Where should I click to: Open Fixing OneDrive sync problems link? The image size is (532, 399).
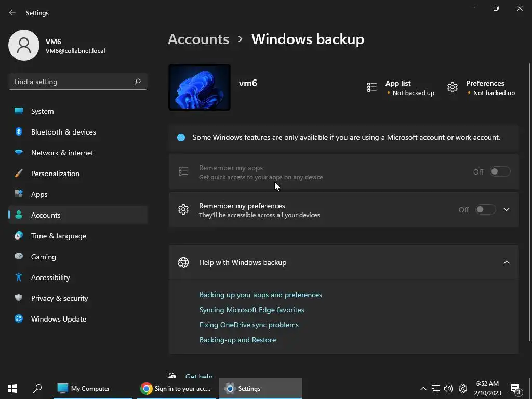[x=249, y=325]
